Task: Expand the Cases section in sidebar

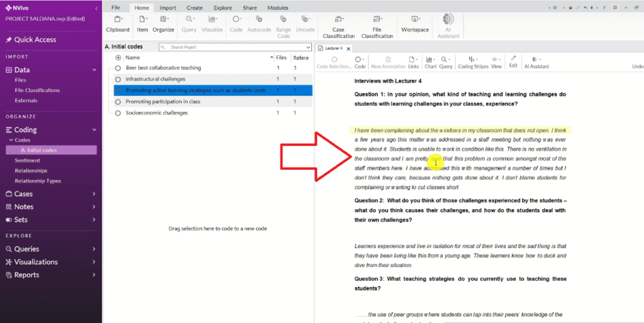Action: coord(94,194)
